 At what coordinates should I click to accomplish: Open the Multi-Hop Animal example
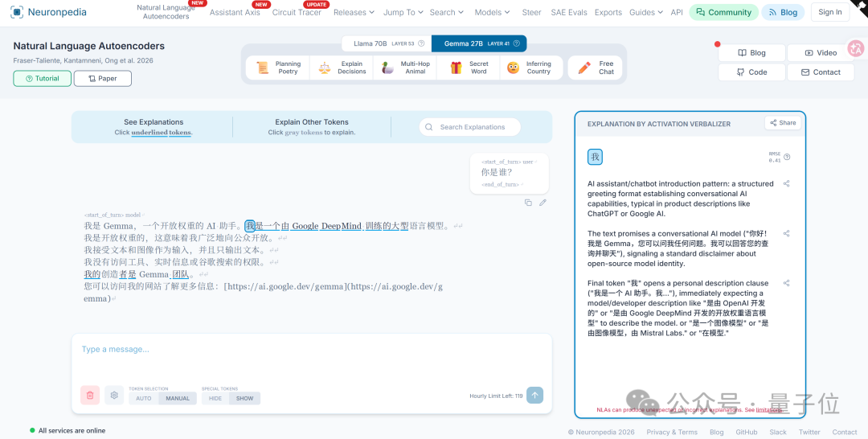pos(405,68)
